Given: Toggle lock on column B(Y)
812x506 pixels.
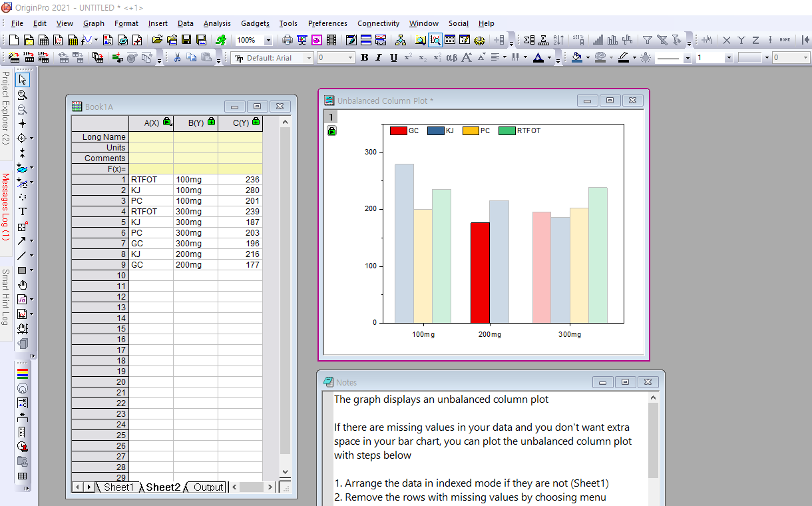Looking at the screenshot, I should click(211, 122).
